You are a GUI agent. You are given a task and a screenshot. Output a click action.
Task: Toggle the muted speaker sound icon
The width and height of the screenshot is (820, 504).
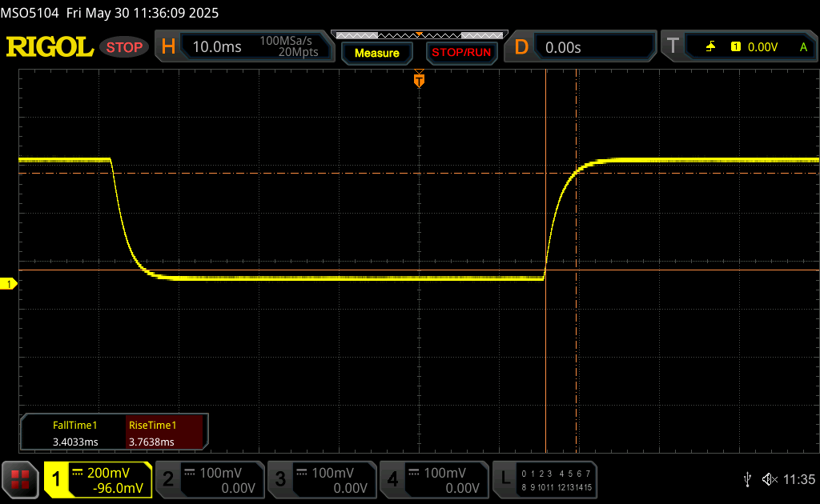[x=770, y=479]
